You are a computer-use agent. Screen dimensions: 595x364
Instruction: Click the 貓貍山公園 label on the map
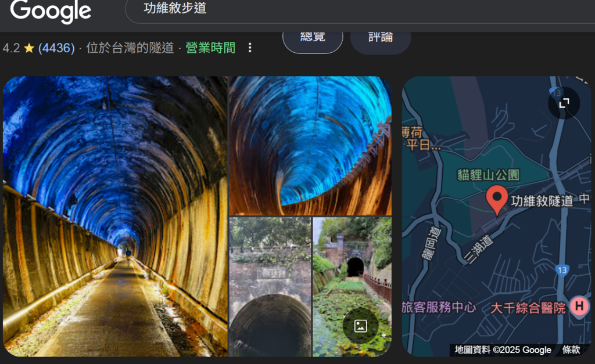(x=488, y=175)
